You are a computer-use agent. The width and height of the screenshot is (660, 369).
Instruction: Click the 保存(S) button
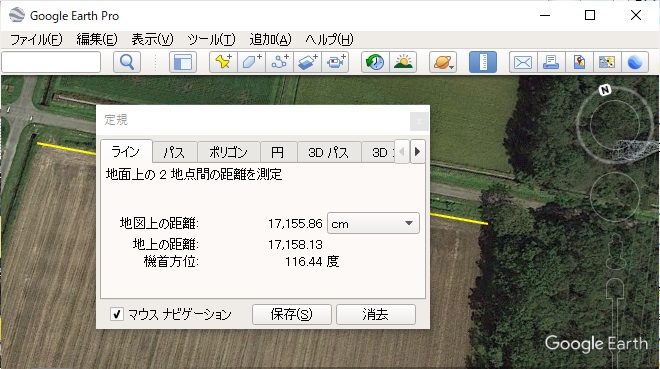[x=292, y=314]
